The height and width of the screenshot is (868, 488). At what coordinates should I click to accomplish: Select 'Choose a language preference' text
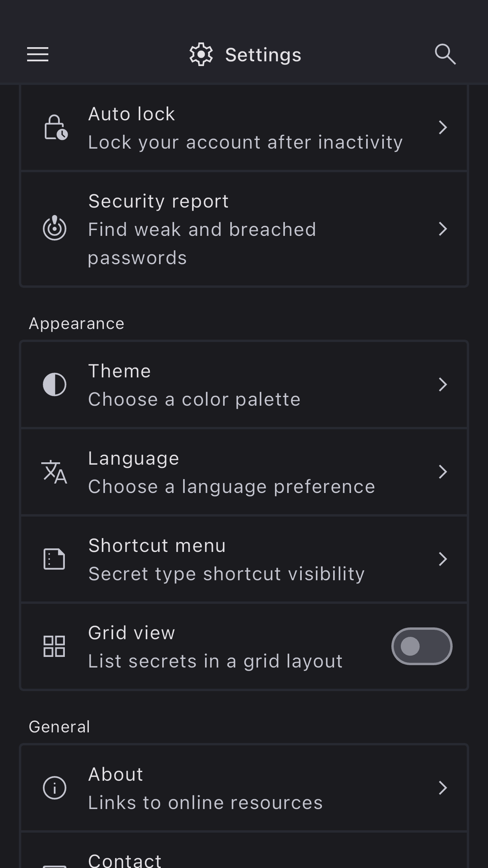pyautogui.click(x=231, y=487)
